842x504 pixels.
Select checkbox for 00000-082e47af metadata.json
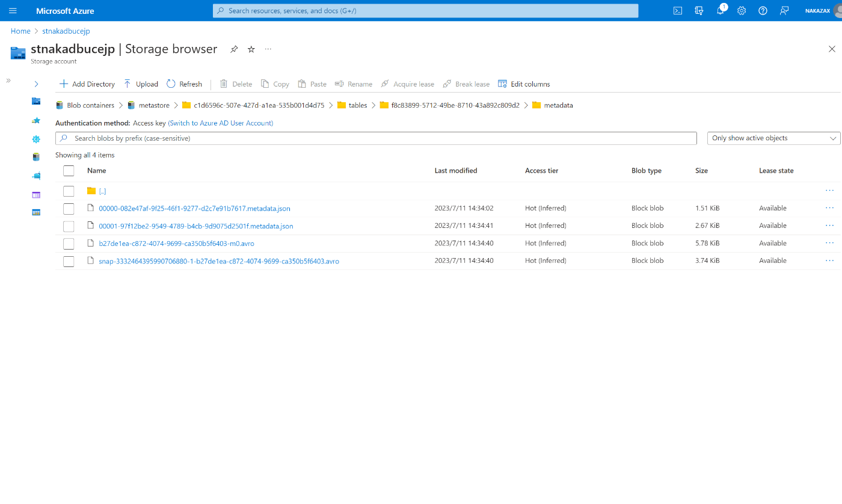[69, 209]
